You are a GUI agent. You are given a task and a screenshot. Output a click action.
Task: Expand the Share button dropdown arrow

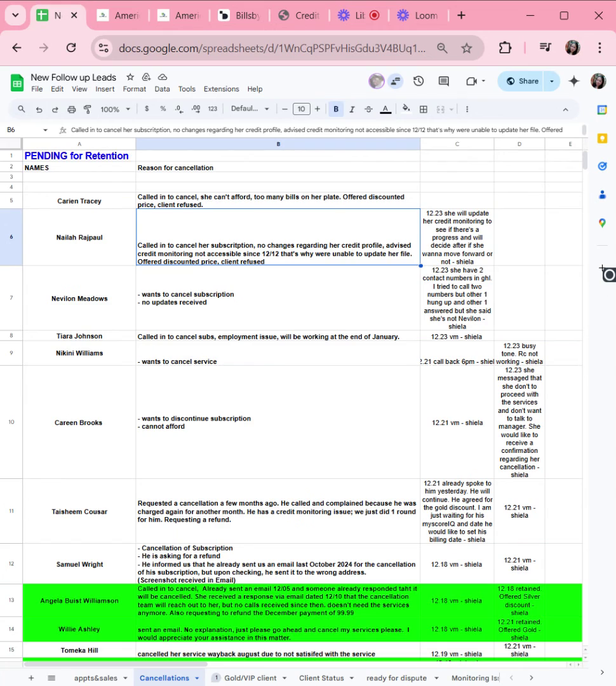pyautogui.click(x=552, y=81)
